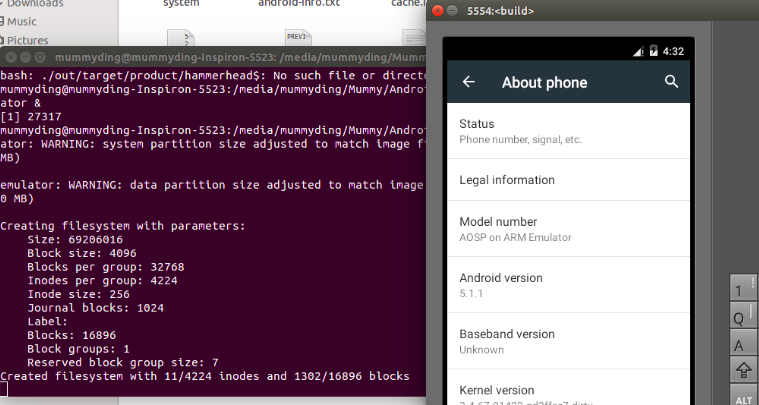Select file icon labeled PREVI in file manager
This screenshot has width=759, height=405.
point(298,37)
